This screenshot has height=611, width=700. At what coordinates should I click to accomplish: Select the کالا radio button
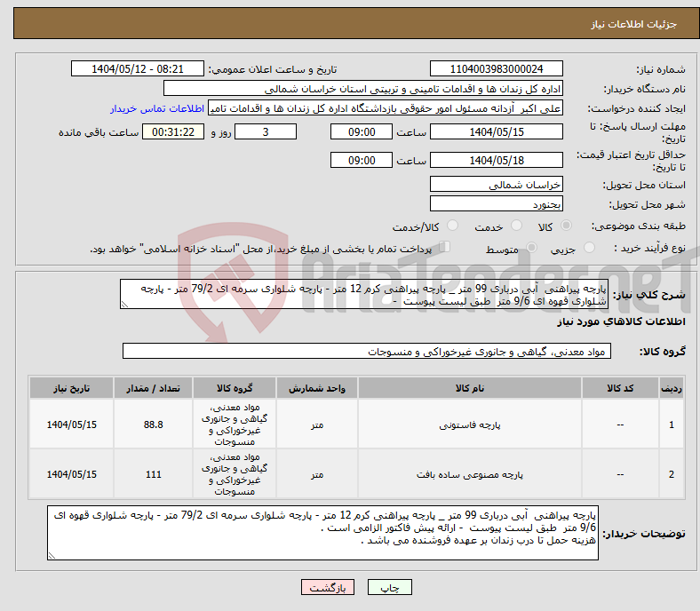tap(566, 226)
